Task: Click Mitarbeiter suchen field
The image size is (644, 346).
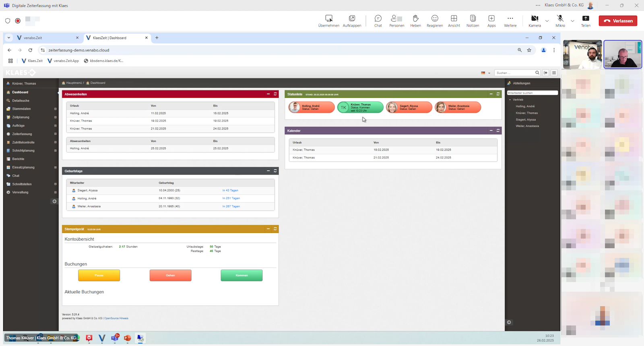Action: pyautogui.click(x=532, y=93)
